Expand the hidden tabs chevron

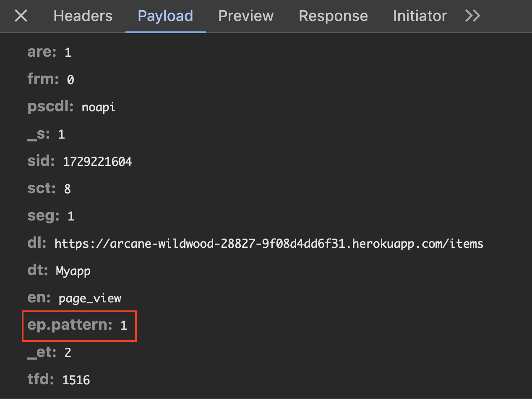[x=472, y=16]
